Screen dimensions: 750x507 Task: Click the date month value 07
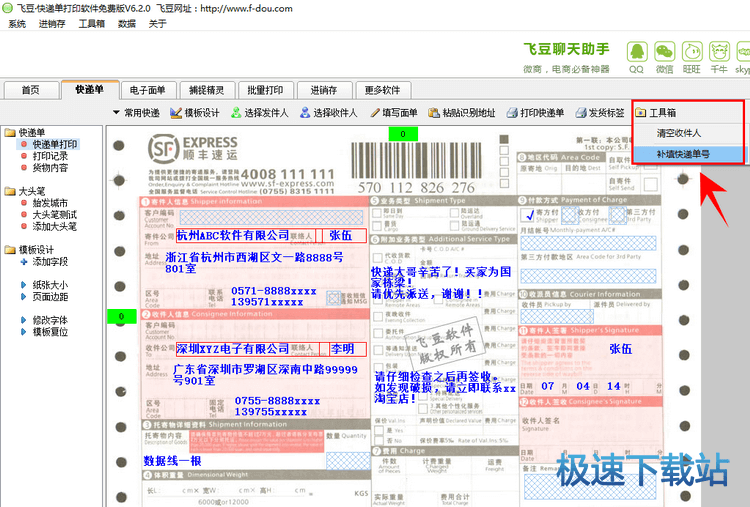548,386
